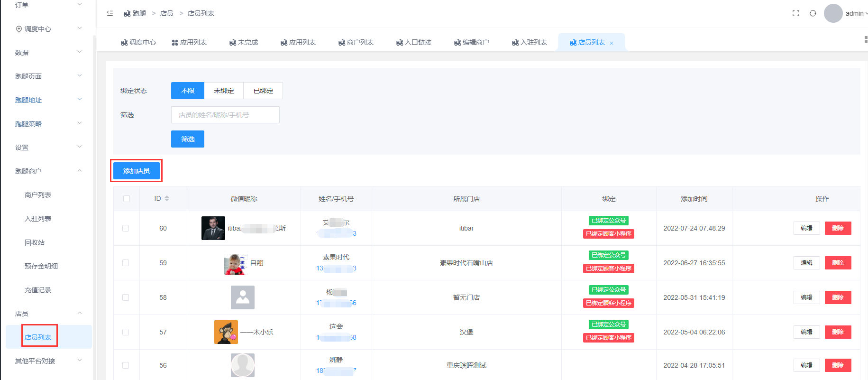Switch to the 商户列表 tab
The image size is (868, 380).
tap(356, 43)
